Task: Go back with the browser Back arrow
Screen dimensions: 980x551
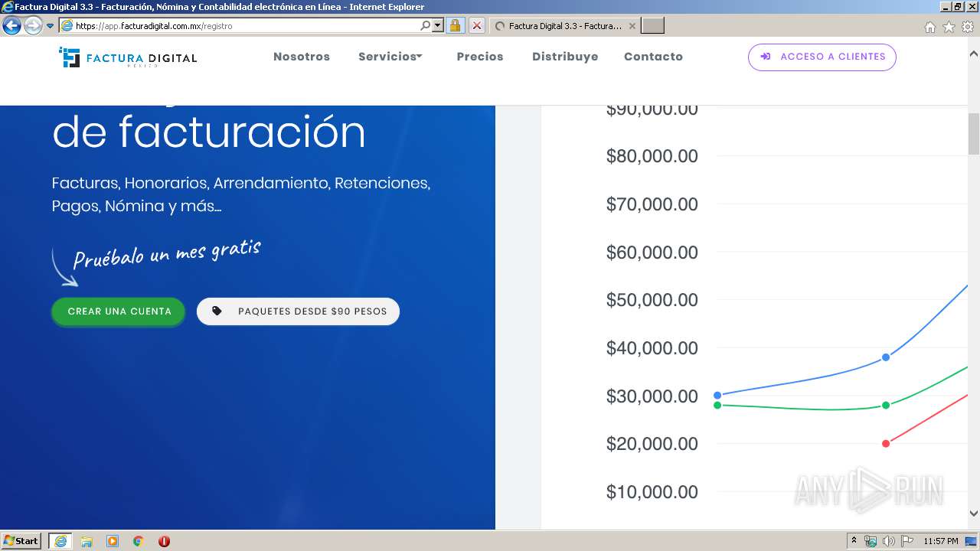Action: click(x=11, y=25)
